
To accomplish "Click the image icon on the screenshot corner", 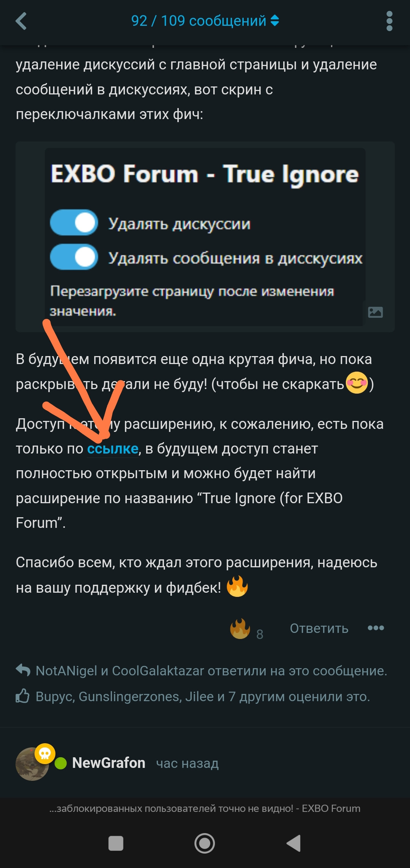I will (375, 312).
